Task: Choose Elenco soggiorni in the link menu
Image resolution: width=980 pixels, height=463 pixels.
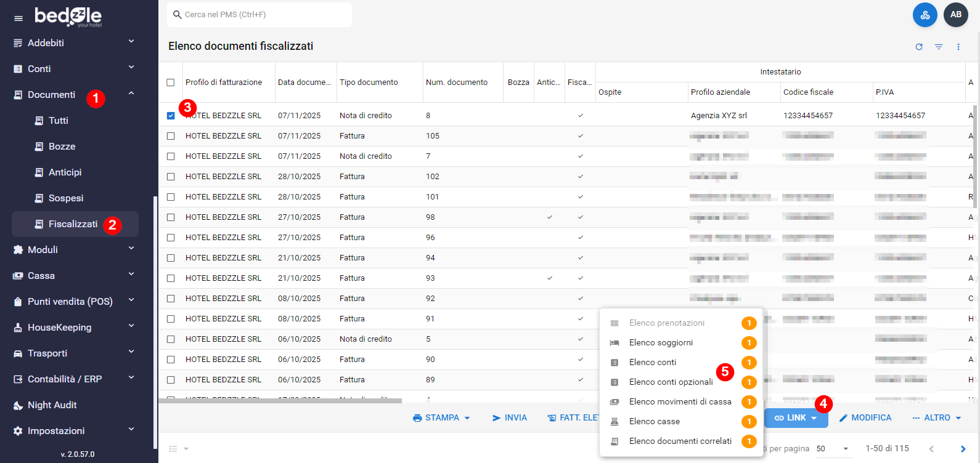Action: point(661,343)
